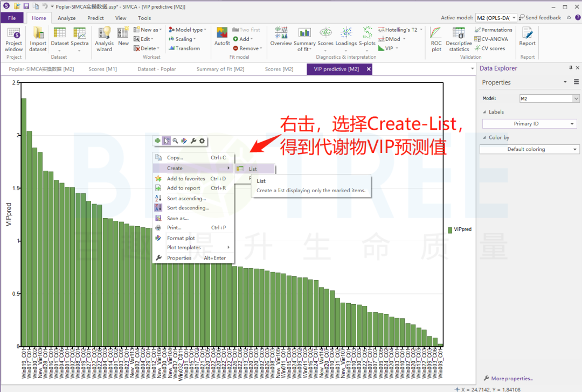Open the Descriptive statistics tool

click(x=459, y=39)
